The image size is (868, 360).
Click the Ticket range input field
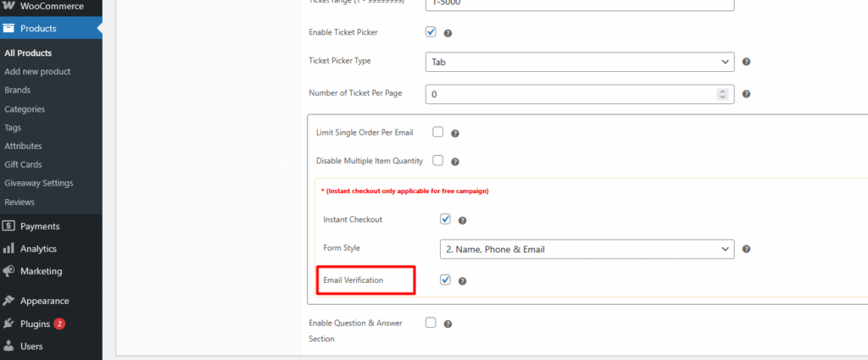[x=579, y=3]
